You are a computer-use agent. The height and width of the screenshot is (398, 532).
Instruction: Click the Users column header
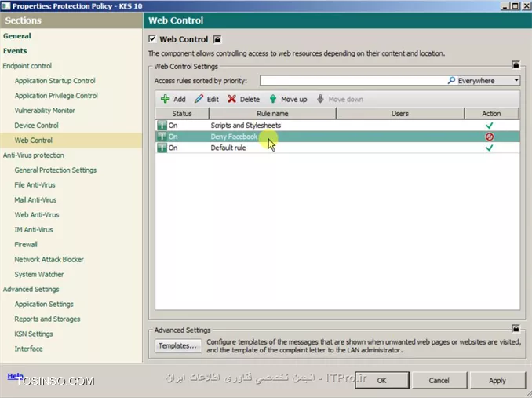click(400, 114)
